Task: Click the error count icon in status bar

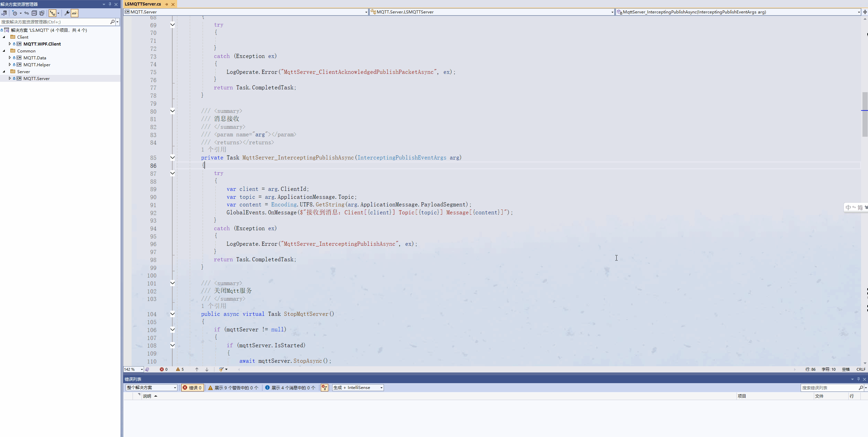Action: pyautogui.click(x=162, y=369)
